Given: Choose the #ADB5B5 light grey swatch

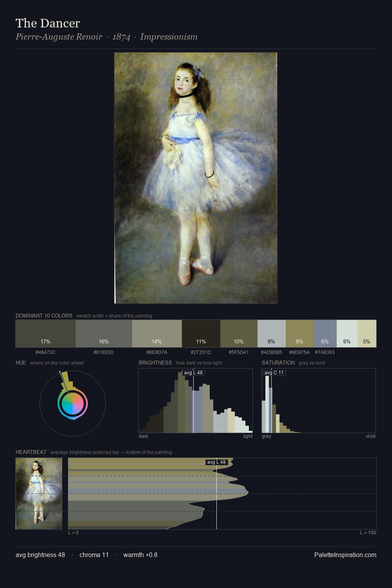Looking at the screenshot, I should coord(272,334).
